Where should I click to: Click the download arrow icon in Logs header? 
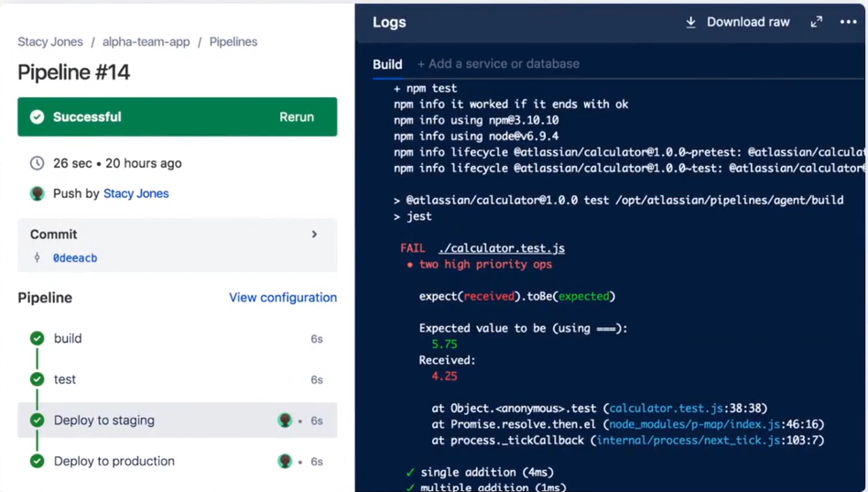tap(690, 22)
